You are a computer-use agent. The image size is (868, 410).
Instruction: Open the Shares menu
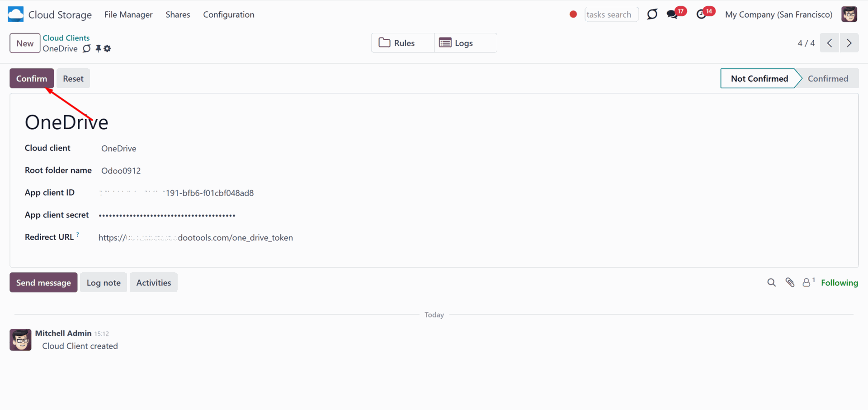tap(178, 14)
